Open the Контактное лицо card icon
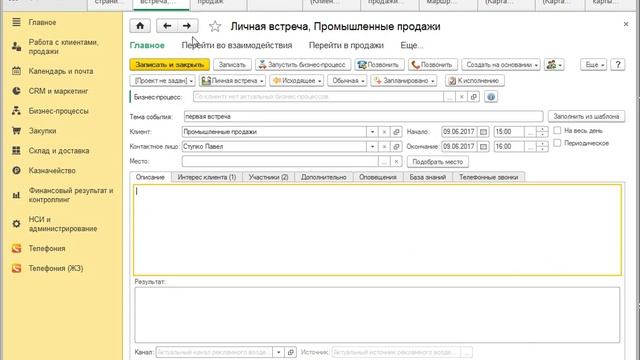Viewport: 640px width, 360px height. [x=396, y=147]
